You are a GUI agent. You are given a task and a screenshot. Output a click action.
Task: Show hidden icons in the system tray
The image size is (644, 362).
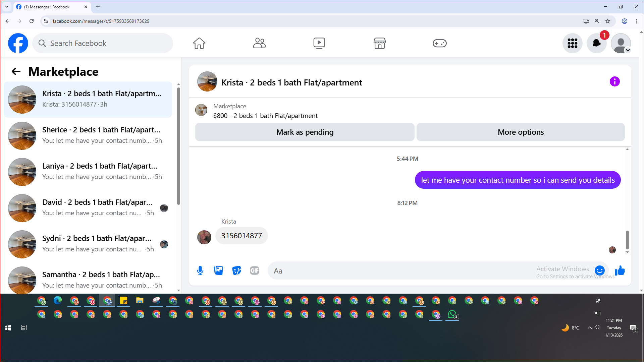tap(589, 328)
